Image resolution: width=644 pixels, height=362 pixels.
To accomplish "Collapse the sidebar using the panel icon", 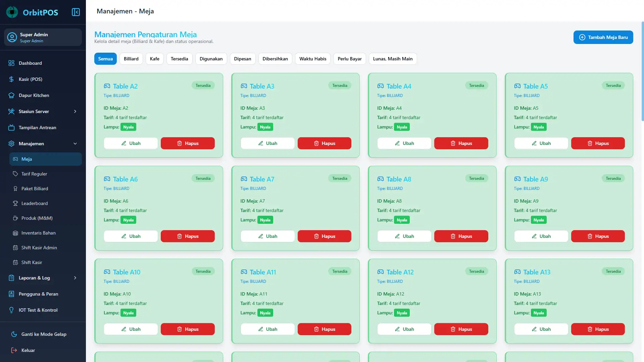I will [x=76, y=12].
